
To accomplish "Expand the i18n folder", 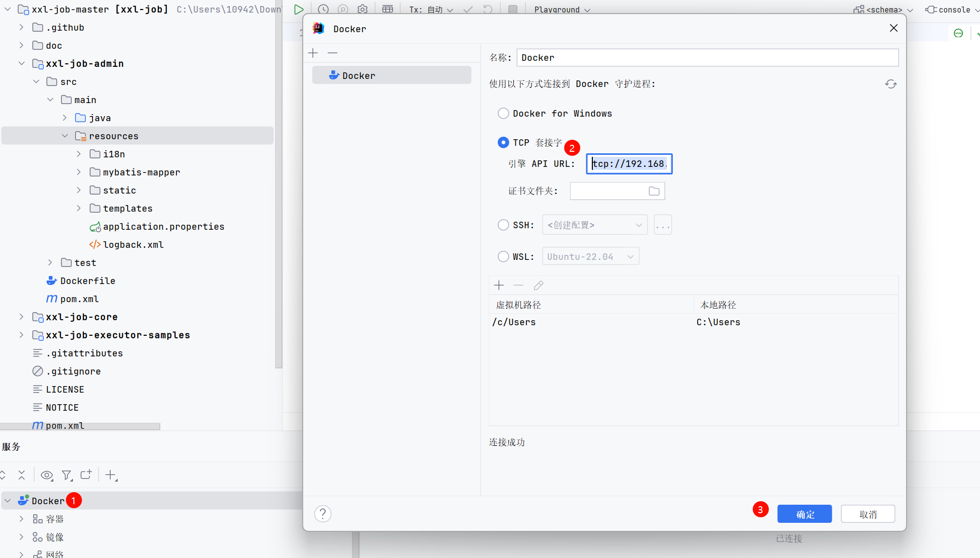I will click(78, 154).
